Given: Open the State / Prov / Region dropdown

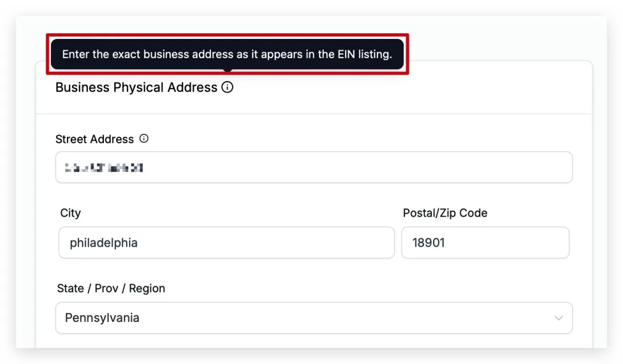Looking at the screenshot, I should click(x=314, y=318).
